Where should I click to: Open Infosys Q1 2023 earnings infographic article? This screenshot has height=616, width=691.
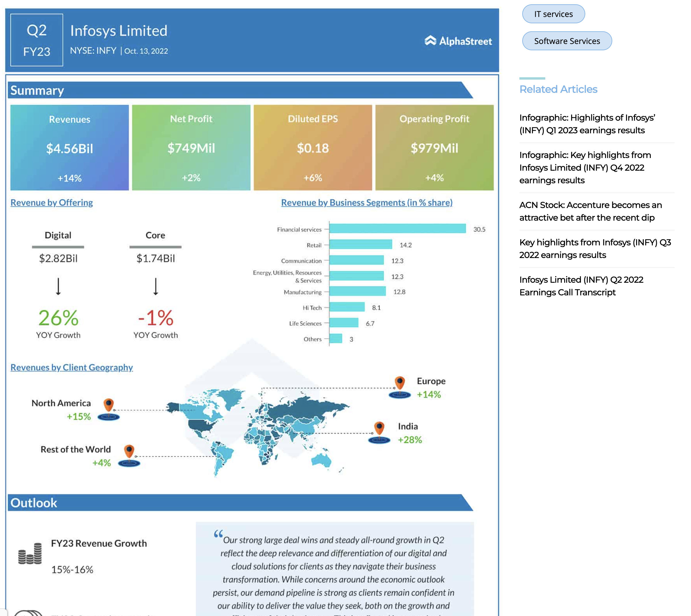coord(587,124)
